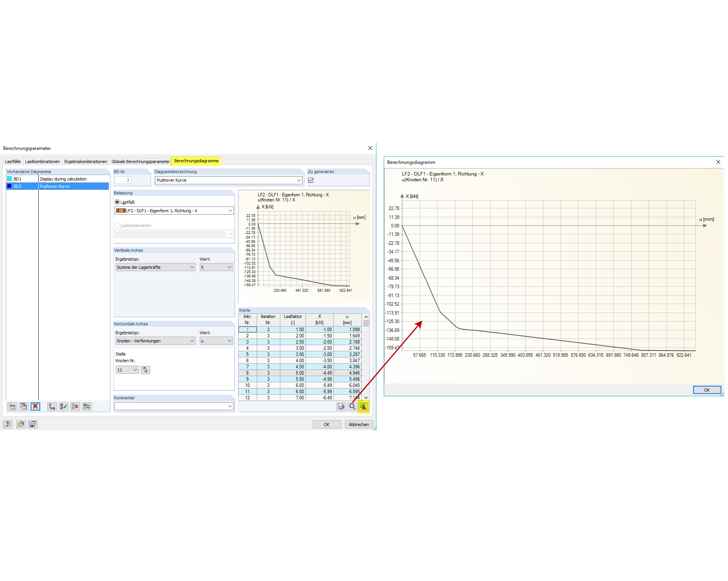Close the Berechnungsdiagramm window

pos(718,162)
